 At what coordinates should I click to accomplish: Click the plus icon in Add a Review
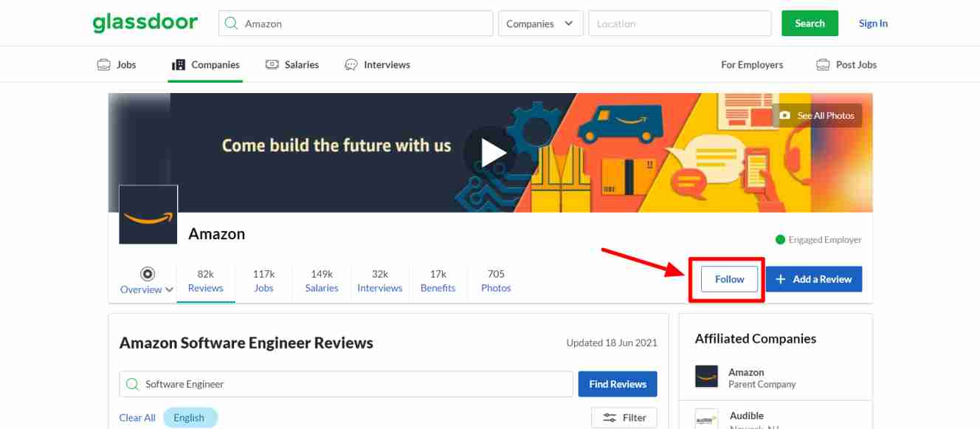coord(781,279)
